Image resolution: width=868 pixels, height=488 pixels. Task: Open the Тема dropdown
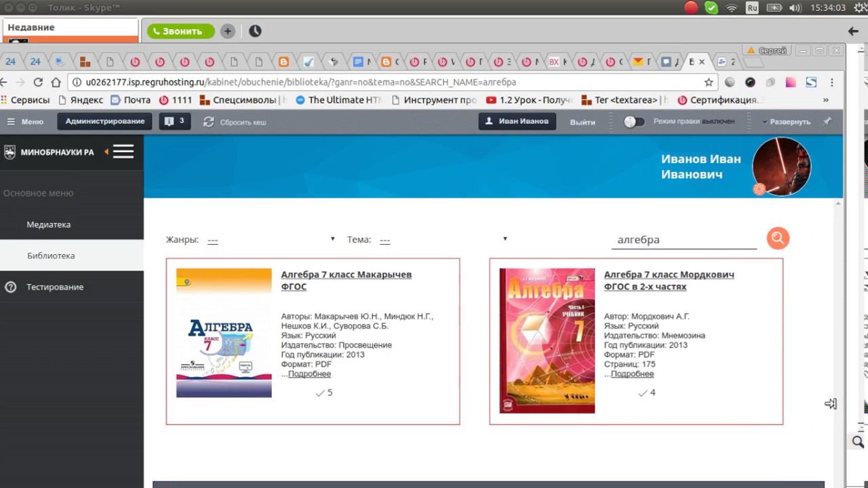(443, 239)
